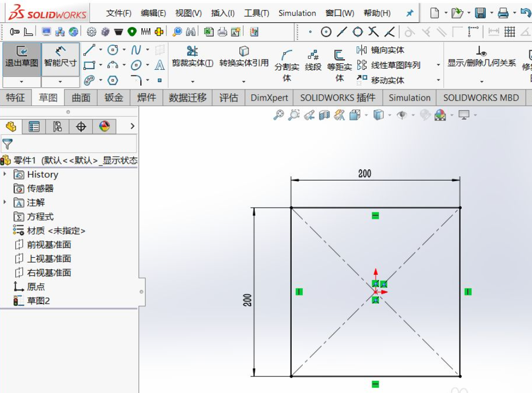Select the Slot sketch tool
The height and width of the screenshot is (393, 532).
click(x=90, y=80)
